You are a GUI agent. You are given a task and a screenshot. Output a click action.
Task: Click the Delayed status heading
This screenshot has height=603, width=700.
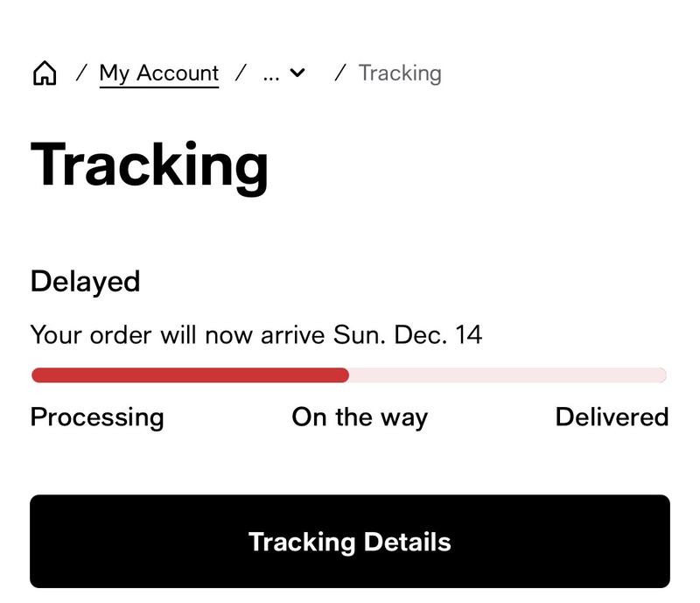point(85,282)
